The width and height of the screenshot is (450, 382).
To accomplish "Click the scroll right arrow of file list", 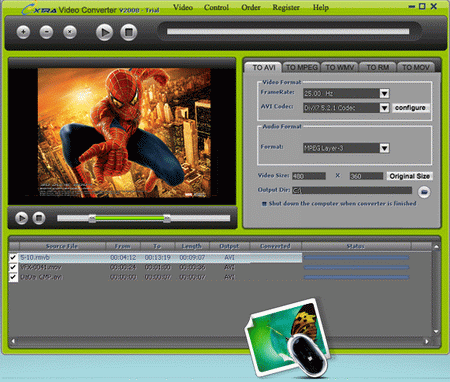I will pos(427,341).
